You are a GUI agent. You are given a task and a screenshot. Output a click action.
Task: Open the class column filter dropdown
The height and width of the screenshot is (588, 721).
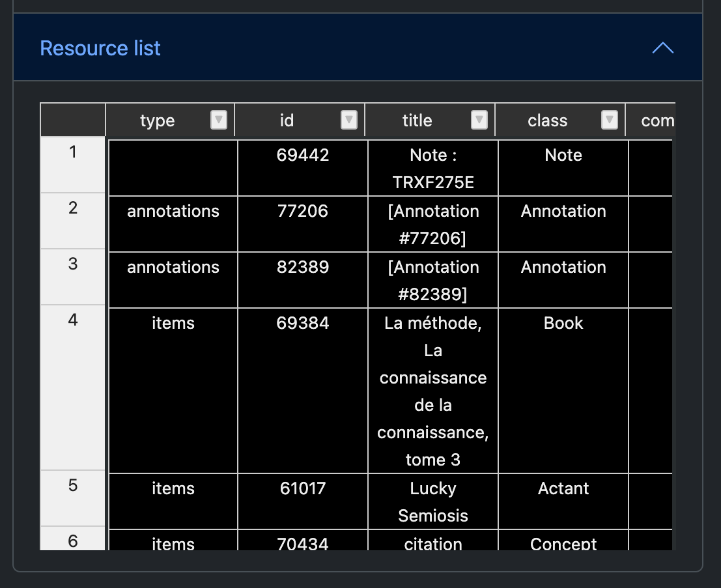coord(610,120)
